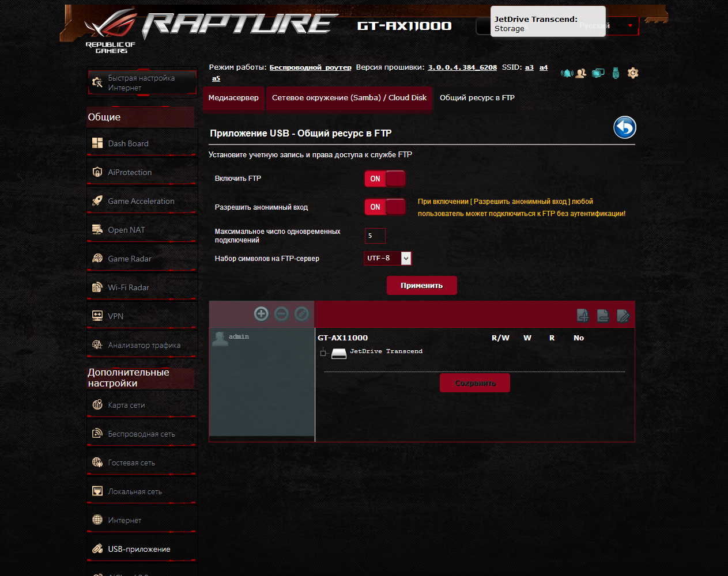
Task: Delete the FTP account with the minus icon
Action: click(281, 313)
